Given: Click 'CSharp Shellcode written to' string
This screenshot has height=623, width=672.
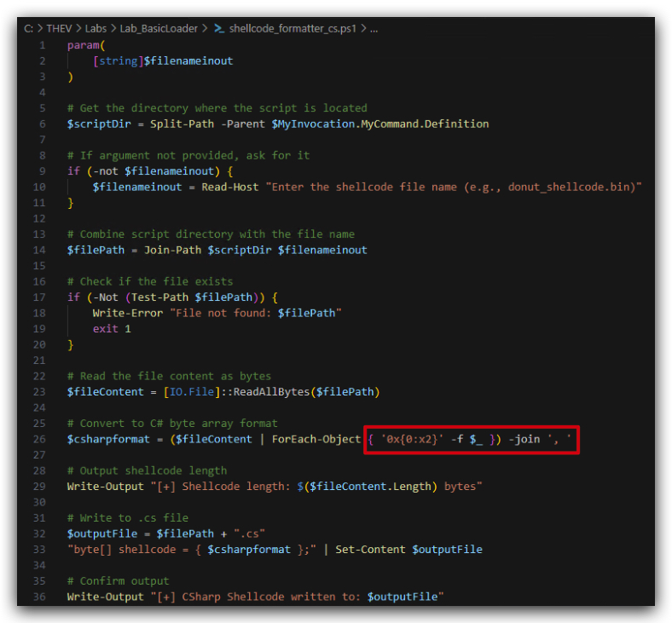Looking at the screenshot, I should tap(271, 597).
